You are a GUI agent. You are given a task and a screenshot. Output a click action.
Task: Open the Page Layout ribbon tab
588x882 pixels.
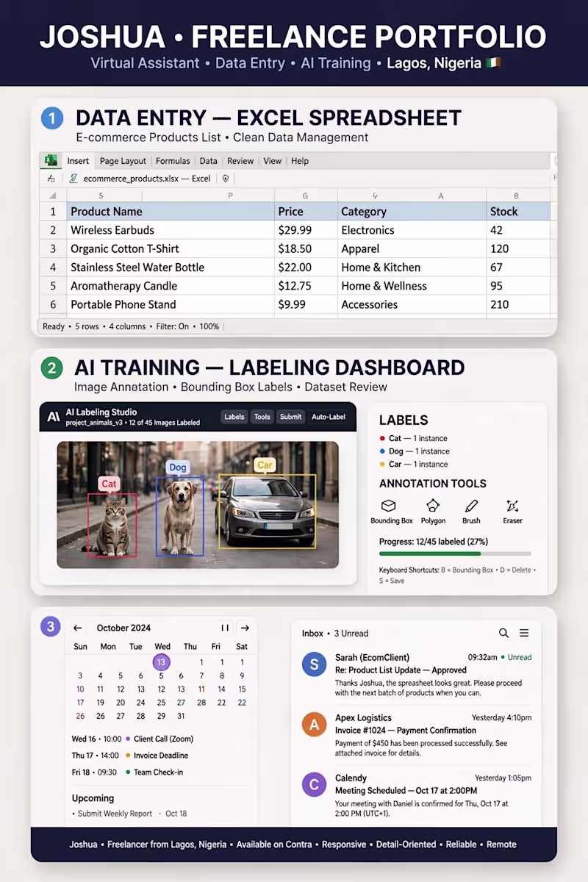123,161
